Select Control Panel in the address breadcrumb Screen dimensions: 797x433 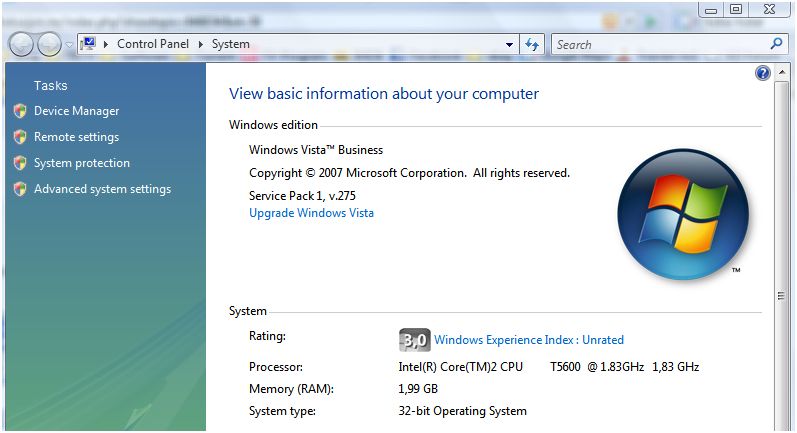point(152,44)
